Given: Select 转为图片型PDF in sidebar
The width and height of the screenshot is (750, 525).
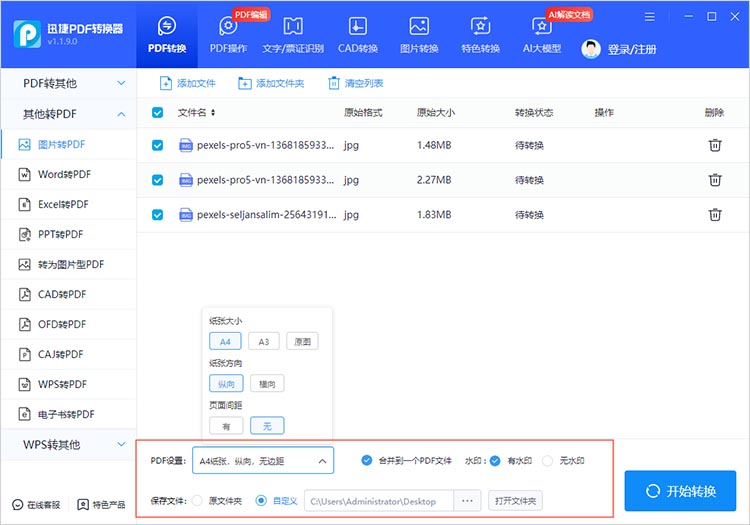Looking at the screenshot, I should pyautogui.click(x=69, y=264).
